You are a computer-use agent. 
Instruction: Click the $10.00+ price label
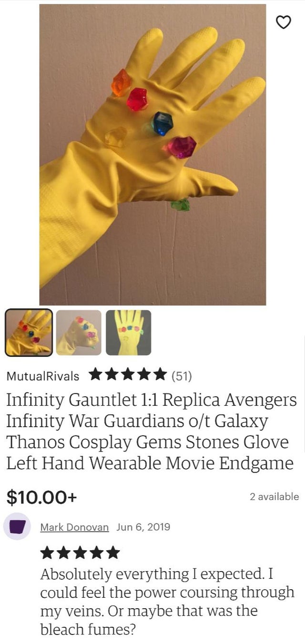[41, 496]
